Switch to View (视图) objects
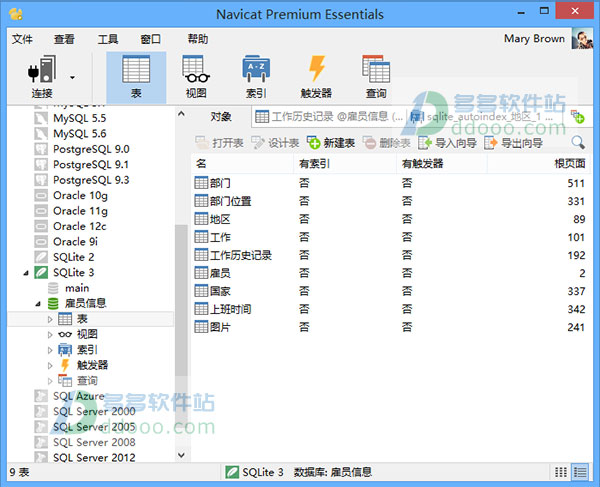The image size is (600, 487). click(x=196, y=77)
